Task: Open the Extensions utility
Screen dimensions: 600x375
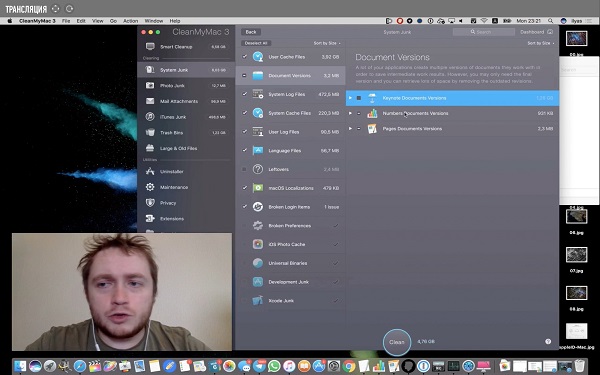Action: pyautogui.click(x=186, y=219)
